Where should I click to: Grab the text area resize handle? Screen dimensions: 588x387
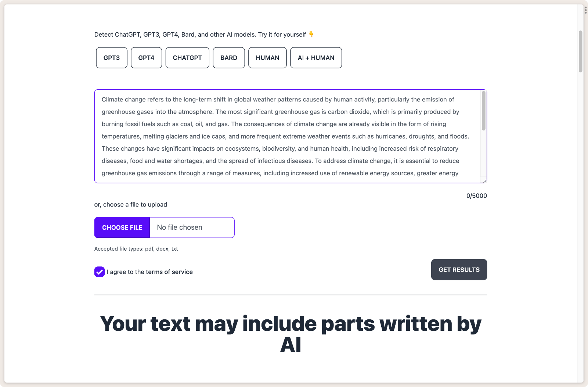coord(485,180)
